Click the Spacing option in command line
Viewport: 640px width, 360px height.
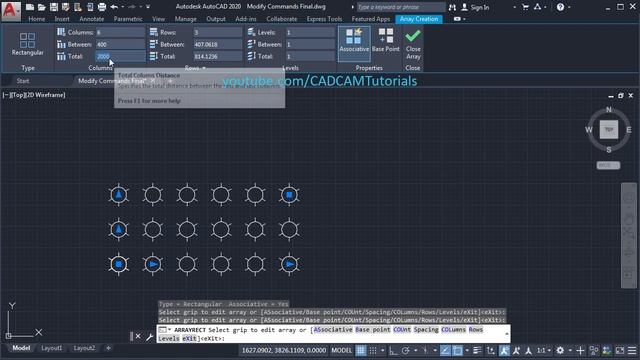click(426, 330)
